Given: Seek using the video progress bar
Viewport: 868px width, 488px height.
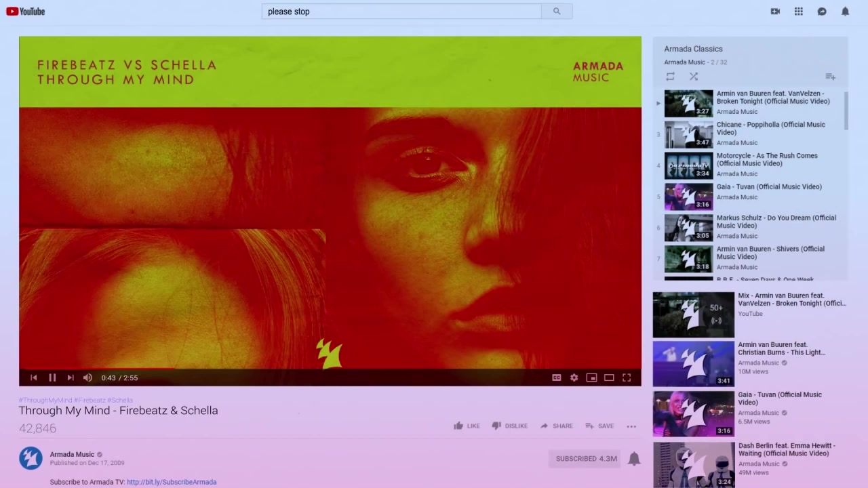Looking at the screenshot, I should coord(330,368).
